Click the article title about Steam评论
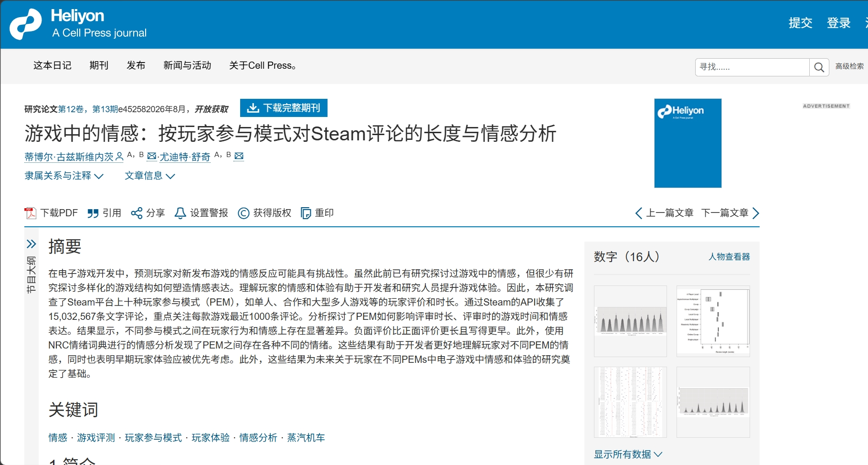Image resolution: width=868 pixels, height=465 pixels. [x=290, y=134]
